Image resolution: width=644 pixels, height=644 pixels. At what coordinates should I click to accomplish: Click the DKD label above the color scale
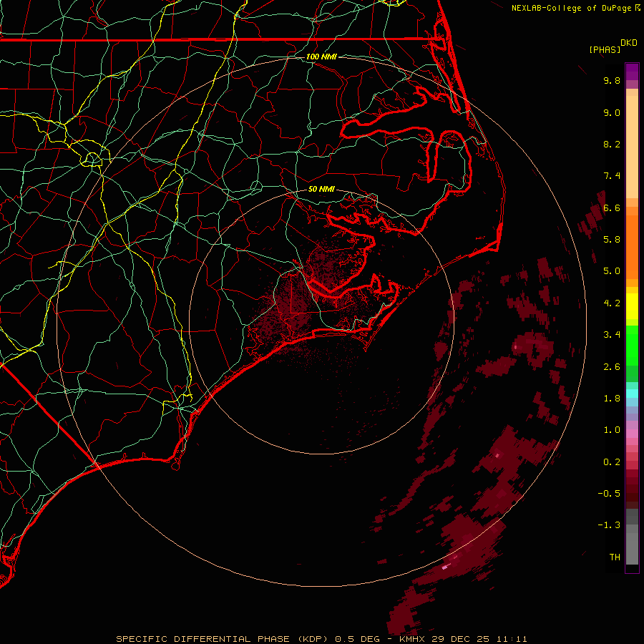click(x=629, y=43)
